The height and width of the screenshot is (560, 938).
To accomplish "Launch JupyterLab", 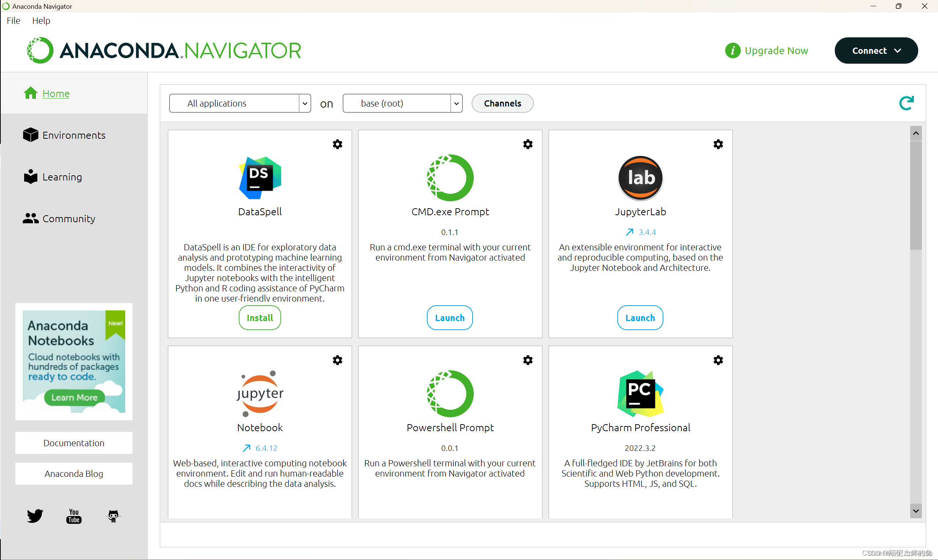I will pos(640,317).
